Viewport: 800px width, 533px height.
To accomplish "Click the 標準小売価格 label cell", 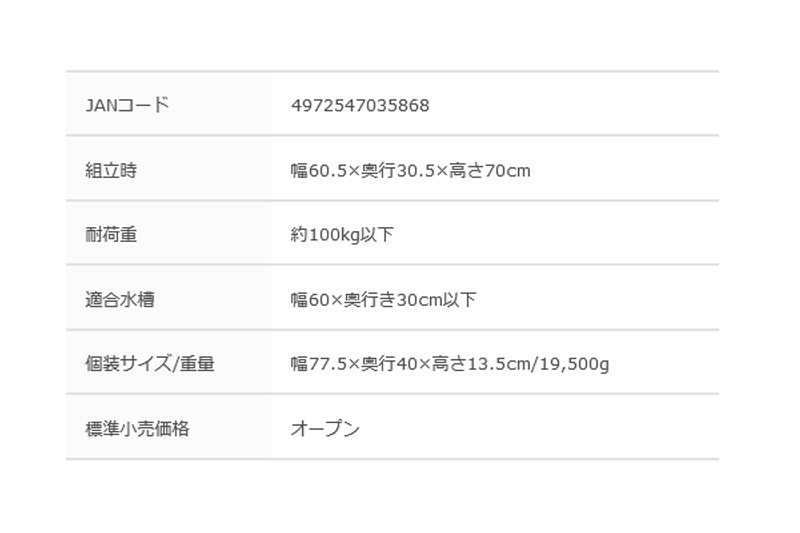I will 168,427.
